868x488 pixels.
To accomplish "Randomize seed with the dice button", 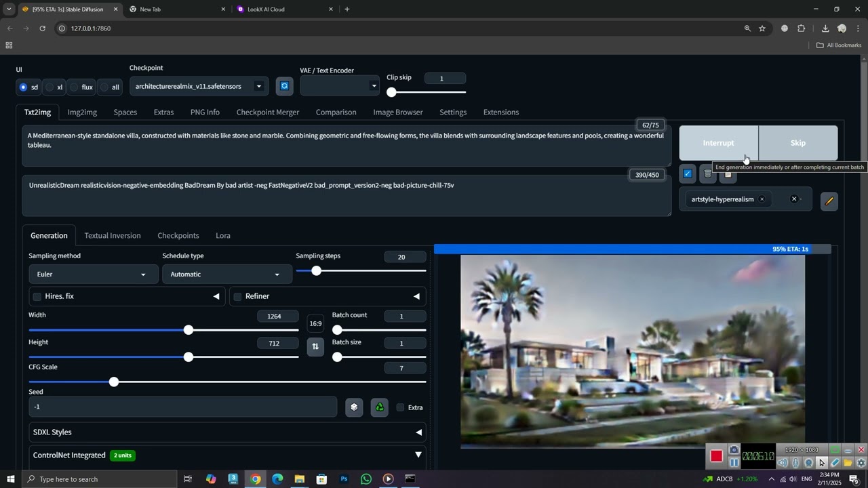I will [x=354, y=407].
